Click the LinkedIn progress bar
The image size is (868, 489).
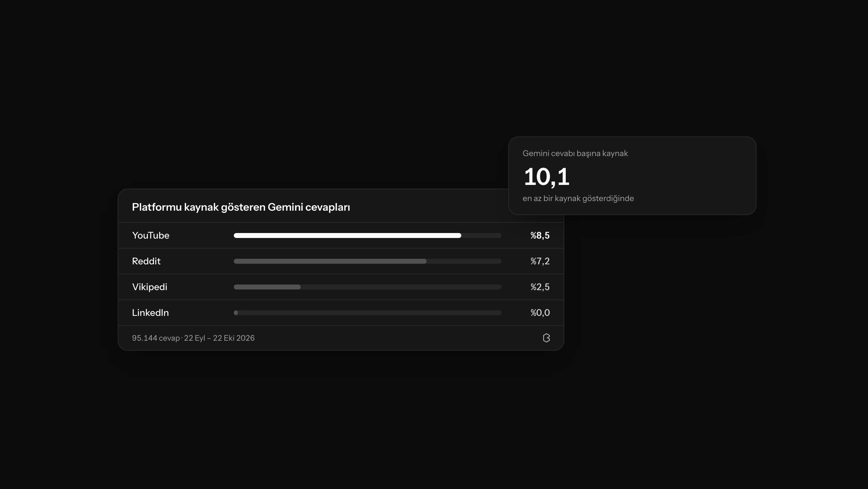coord(368,313)
